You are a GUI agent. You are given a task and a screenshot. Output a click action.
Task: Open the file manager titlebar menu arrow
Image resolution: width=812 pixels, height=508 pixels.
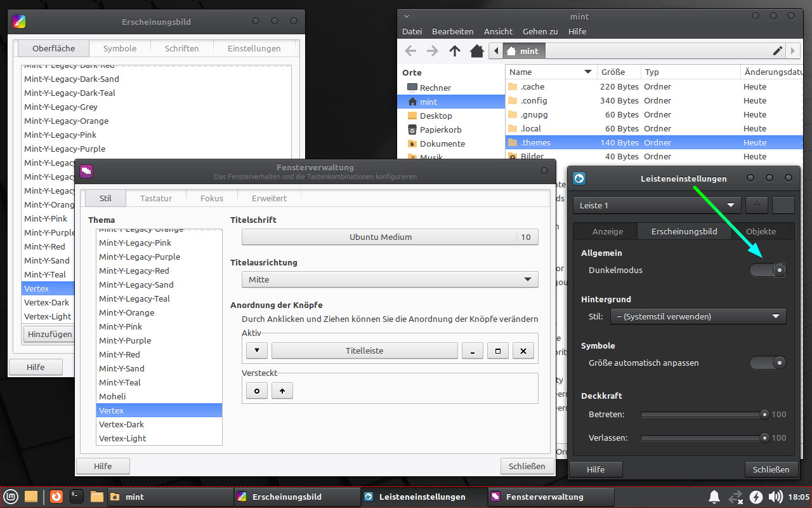tap(407, 17)
